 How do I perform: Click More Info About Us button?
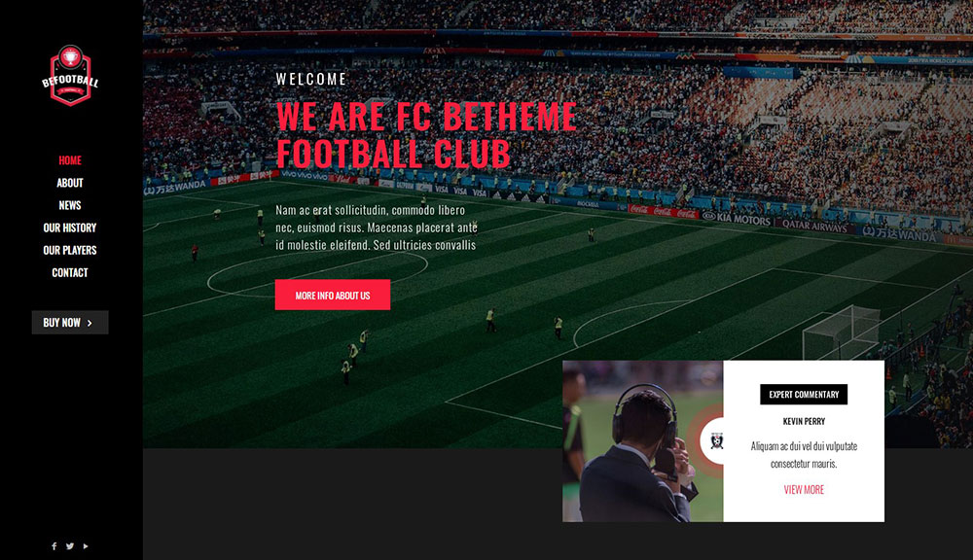click(333, 295)
